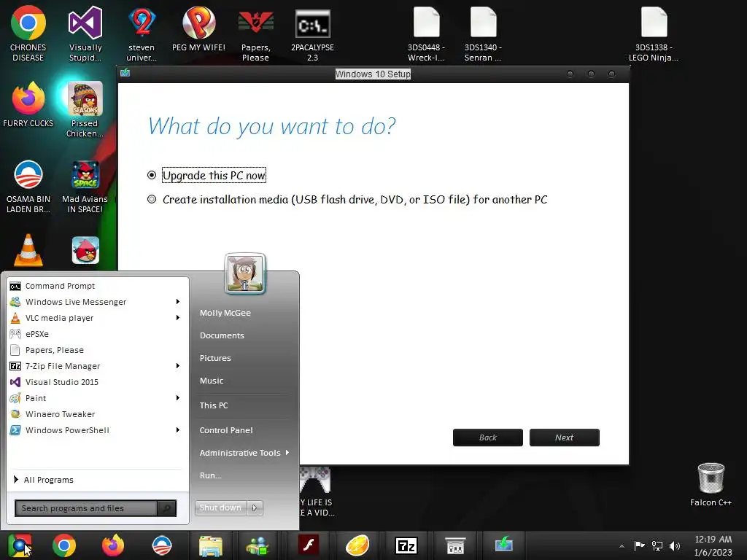Launch Mad Avians IN SPACE! desktop icon
Viewport: 747px width, 560px height.
(x=85, y=186)
